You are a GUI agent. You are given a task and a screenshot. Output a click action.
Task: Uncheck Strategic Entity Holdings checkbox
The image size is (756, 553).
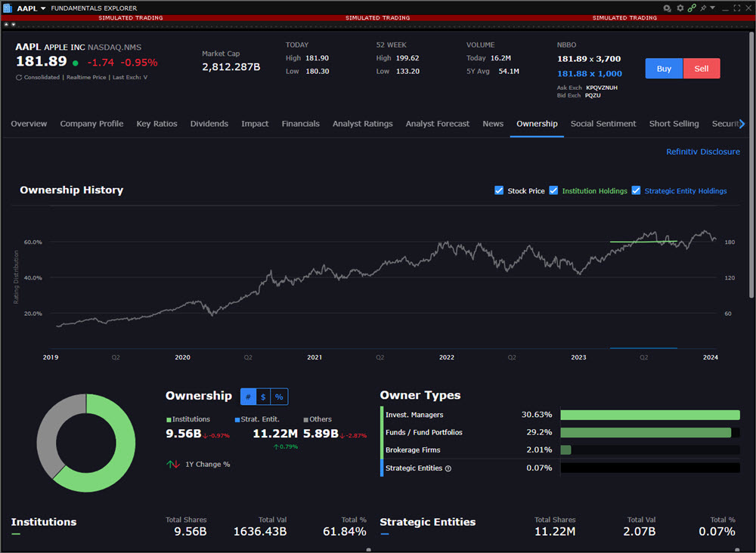pos(636,191)
